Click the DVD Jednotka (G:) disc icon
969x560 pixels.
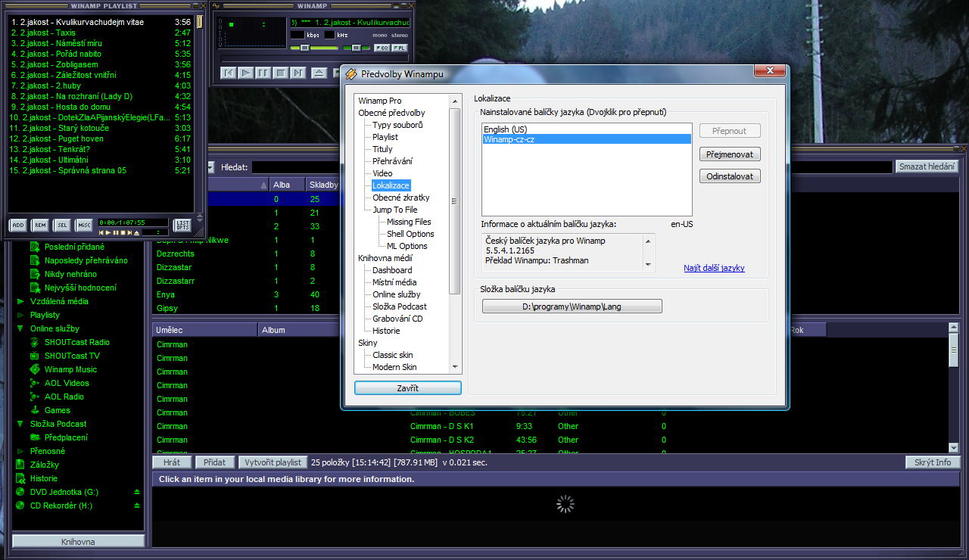point(20,492)
